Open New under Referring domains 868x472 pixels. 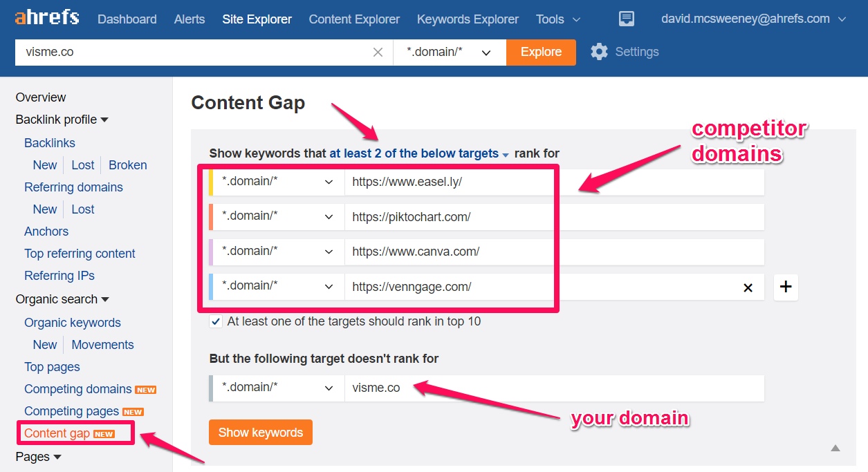tap(45, 209)
